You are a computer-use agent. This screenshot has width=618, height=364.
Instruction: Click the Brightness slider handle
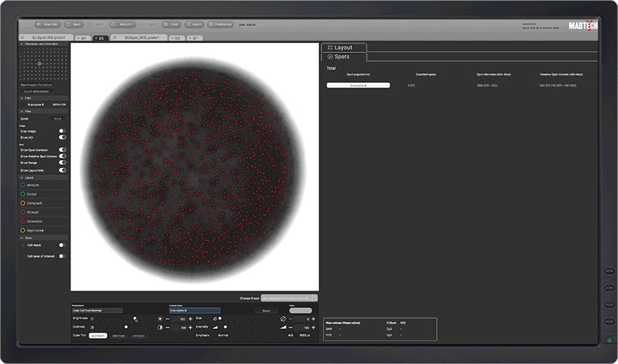(x=135, y=319)
